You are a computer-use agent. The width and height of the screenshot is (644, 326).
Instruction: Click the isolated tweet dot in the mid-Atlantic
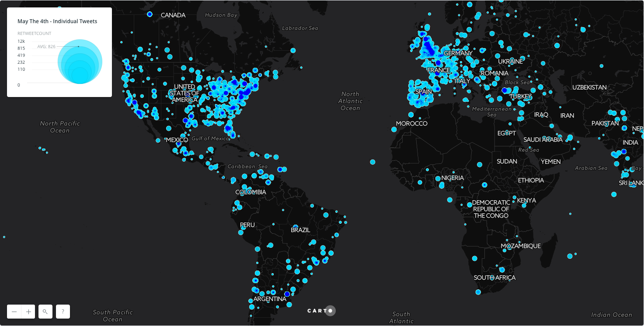click(372, 162)
